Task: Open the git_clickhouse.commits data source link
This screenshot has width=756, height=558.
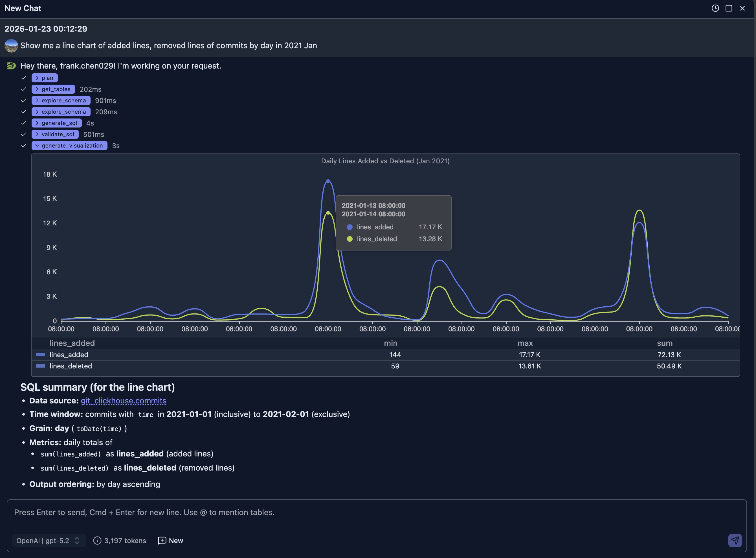Action: coord(124,401)
